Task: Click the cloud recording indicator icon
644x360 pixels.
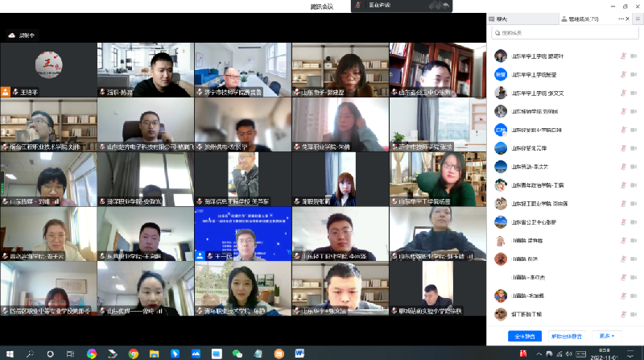Action: [12, 35]
